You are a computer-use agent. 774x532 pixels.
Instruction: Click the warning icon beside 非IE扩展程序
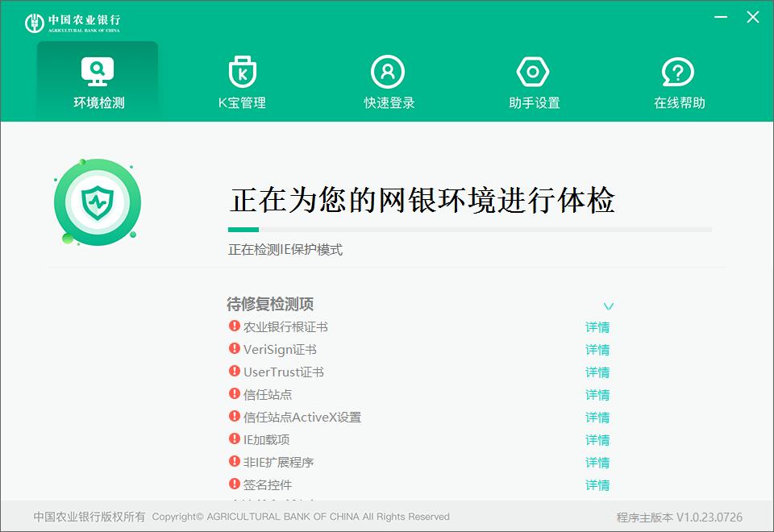coord(235,461)
